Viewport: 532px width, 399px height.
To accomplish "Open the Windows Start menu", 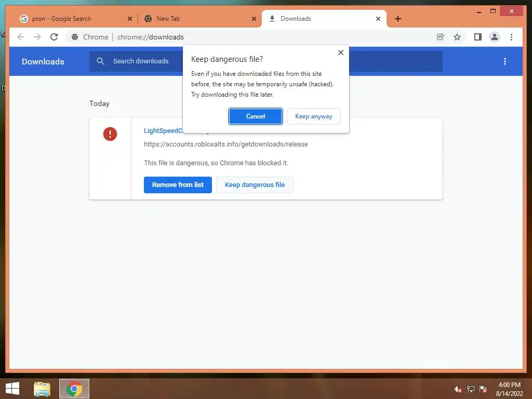I will [x=12, y=389].
